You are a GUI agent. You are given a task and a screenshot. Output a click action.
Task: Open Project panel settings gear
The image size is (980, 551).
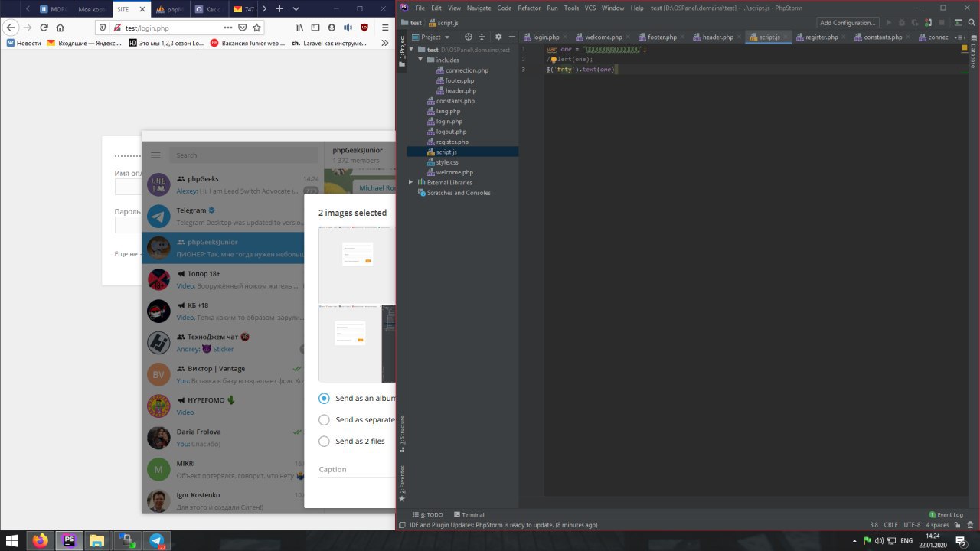[x=498, y=37]
